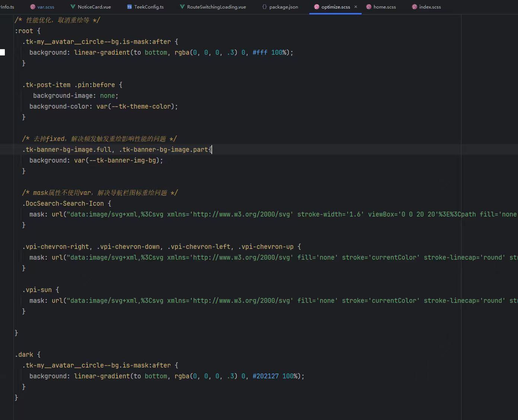518x420 pixels.
Task: Switch to the index.scss tab
Action: pyautogui.click(x=426, y=7)
